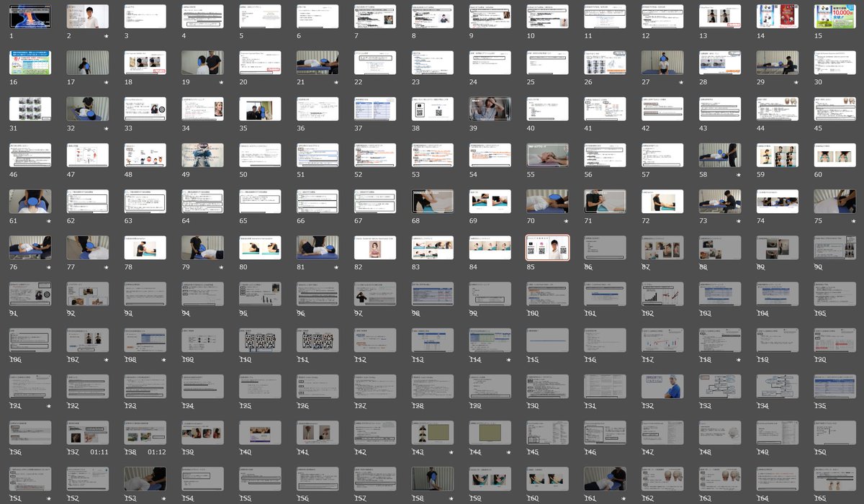Click the transition star icon beside slide 151
This screenshot has width=864, height=504.
coord(49,498)
